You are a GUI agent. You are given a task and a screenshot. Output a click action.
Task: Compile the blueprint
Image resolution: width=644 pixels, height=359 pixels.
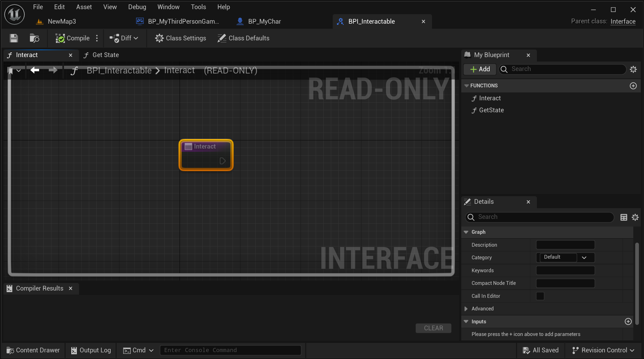click(73, 38)
